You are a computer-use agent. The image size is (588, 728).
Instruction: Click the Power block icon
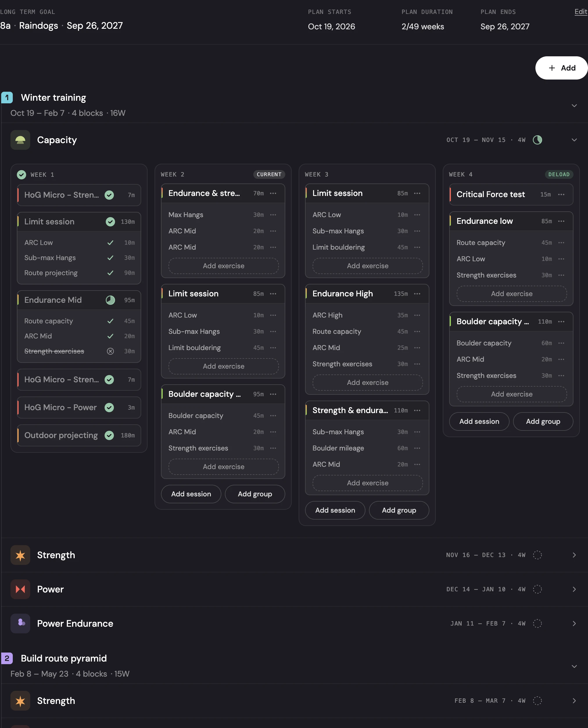pos(20,589)
